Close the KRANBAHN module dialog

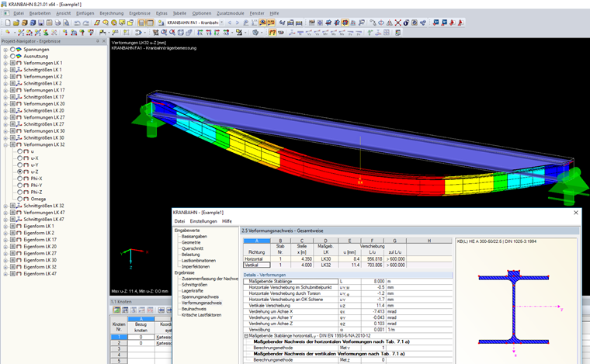point(576,213)
